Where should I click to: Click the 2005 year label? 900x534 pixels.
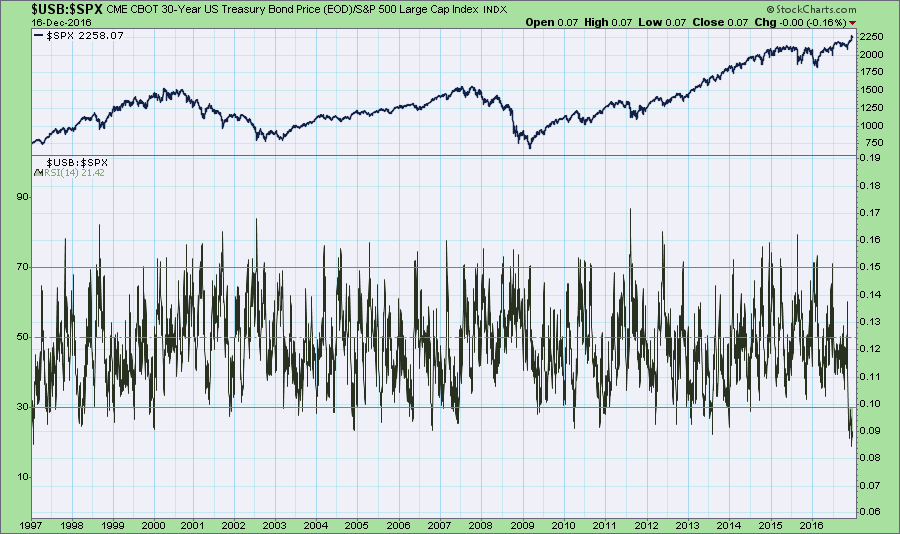[356, 525]
